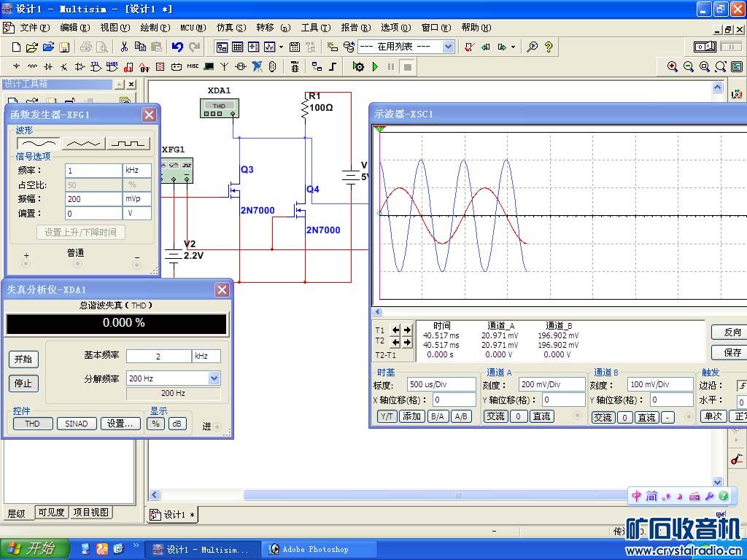Screen dimensions: 747x560
Task: Open 设置... settings in distortion analyzer
Action: 121,424
